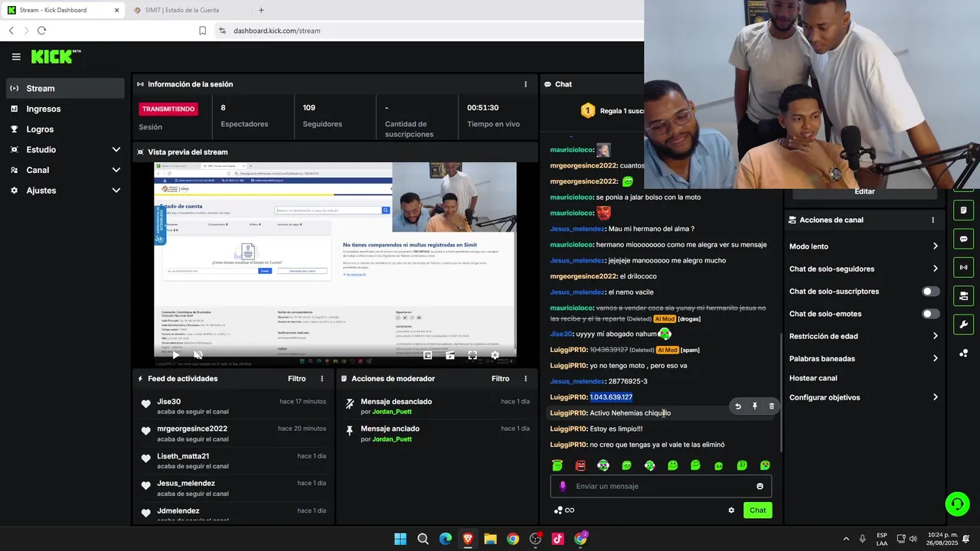The width and height of the screenshot is (980, 551).
Task: Bookmark this page icon
Action: pyautogui.click(x=202, y=31)
